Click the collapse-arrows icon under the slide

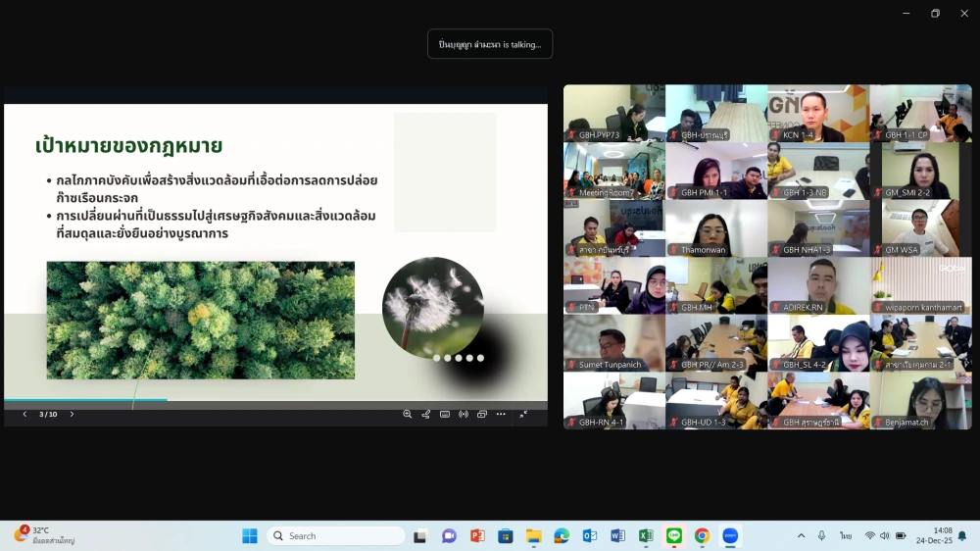(x=523, y=414)
